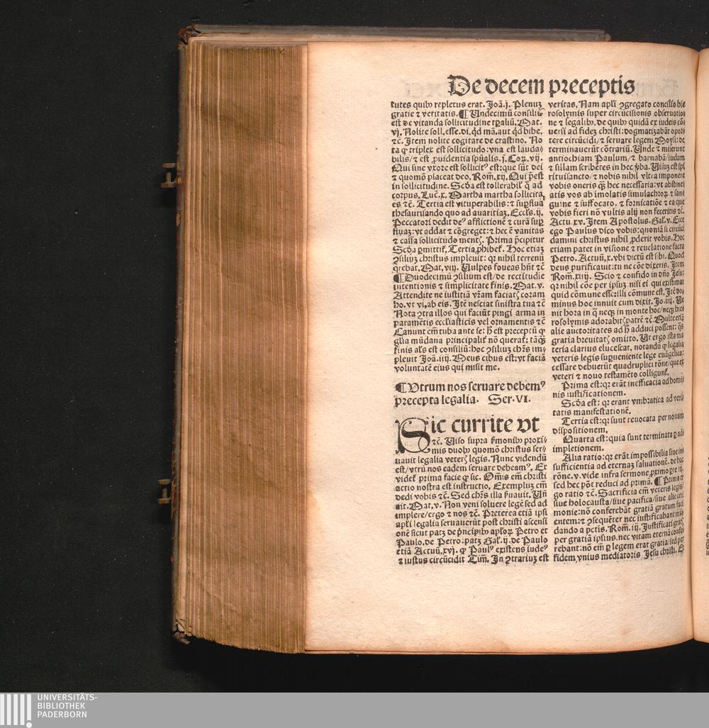Click the stacked fore-edge of the book pages
Viewport: 709px width, 728px height.
(x=245, y=340)
